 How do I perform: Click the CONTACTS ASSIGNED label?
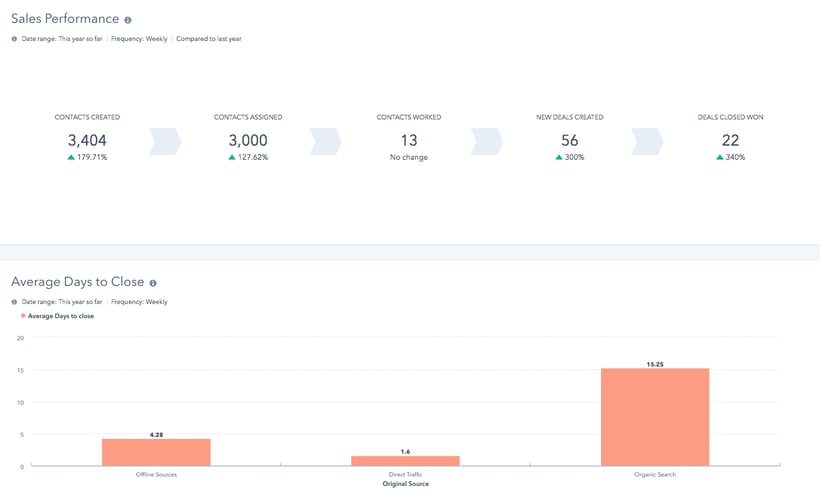tap(248, 117)
